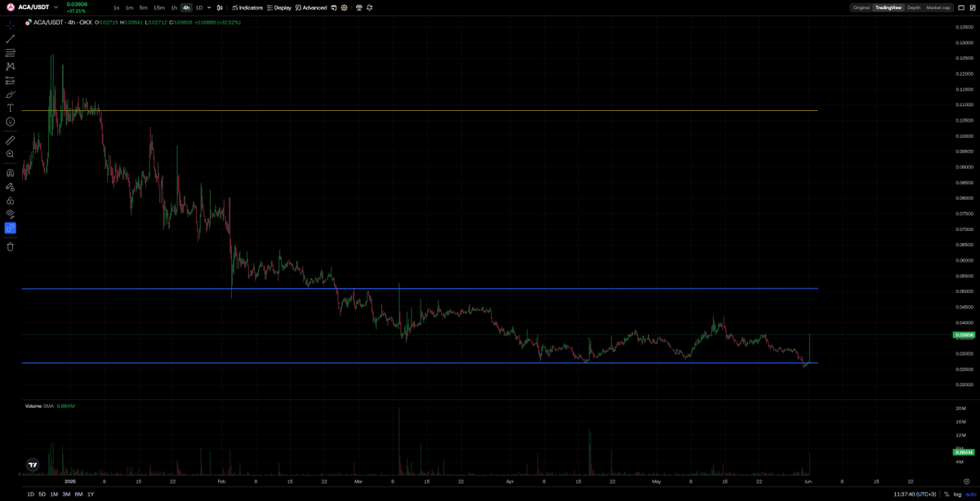Set date range to 3M

(66, 494)
